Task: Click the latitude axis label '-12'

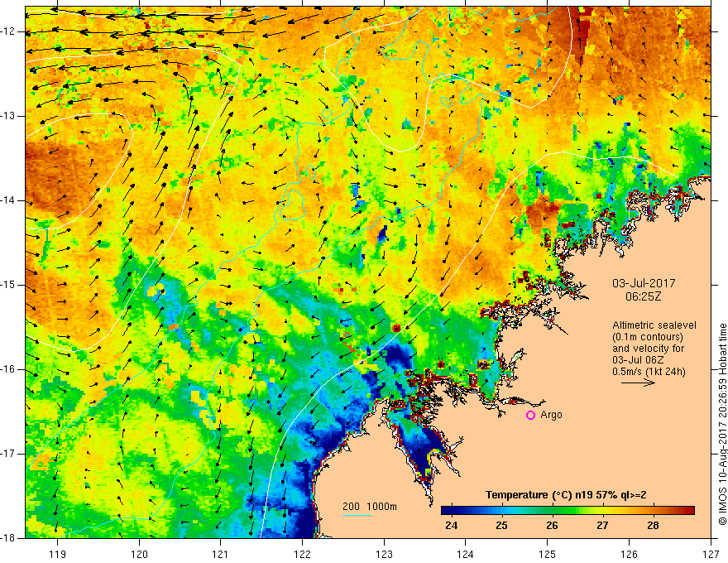Action: pos(9,31)
